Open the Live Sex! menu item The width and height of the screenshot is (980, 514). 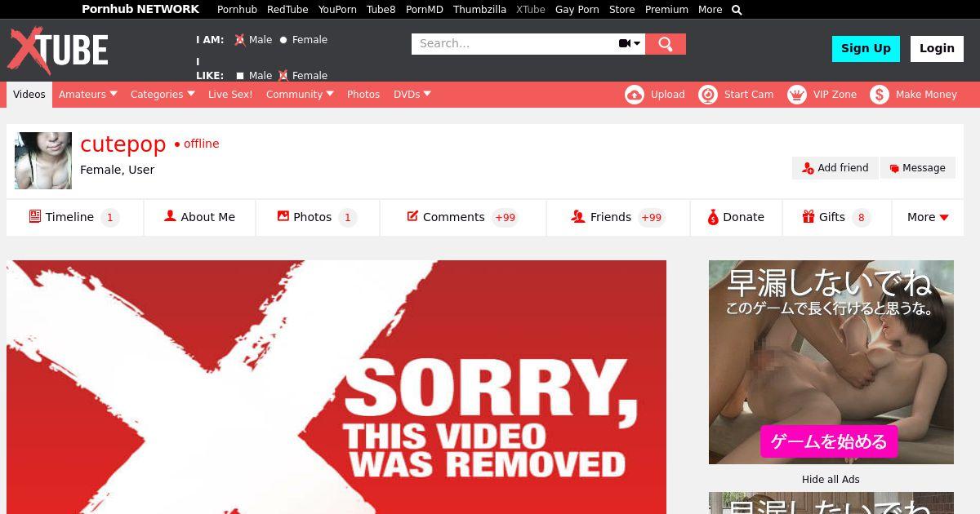coord(230,95)
